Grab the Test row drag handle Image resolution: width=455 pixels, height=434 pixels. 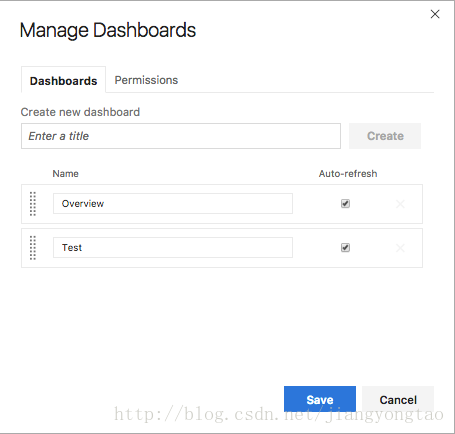[x=33, y=248]
